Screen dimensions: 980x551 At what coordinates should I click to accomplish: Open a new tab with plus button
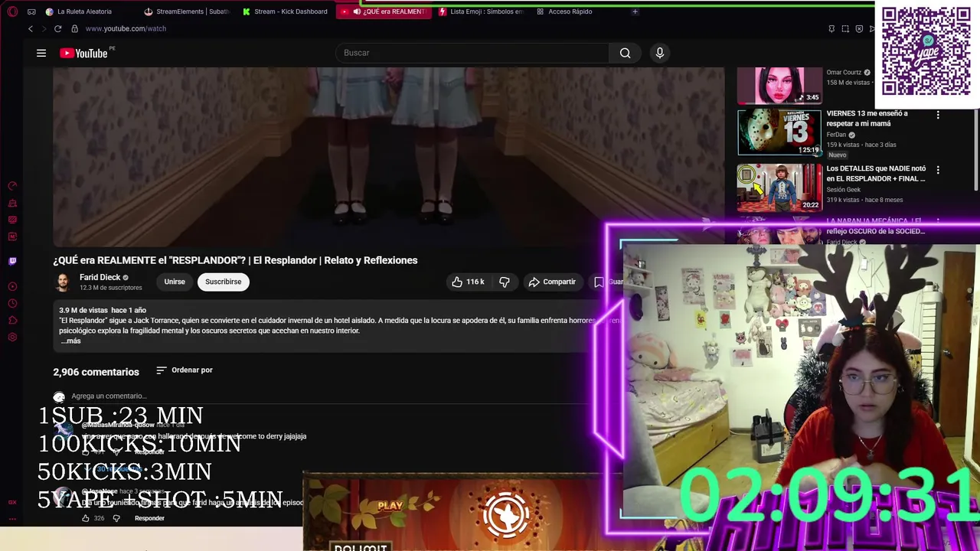point(635,11)
